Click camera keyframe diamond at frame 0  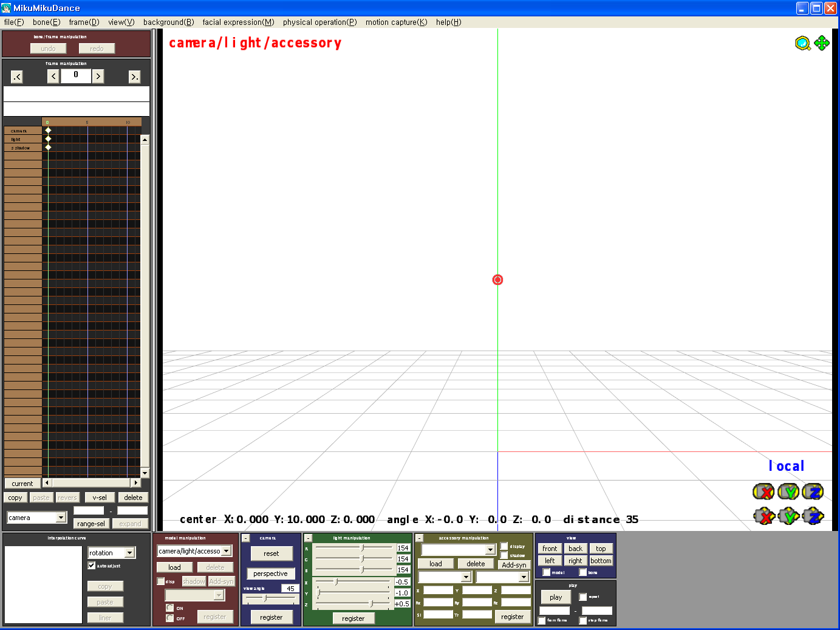click(48, 130)
